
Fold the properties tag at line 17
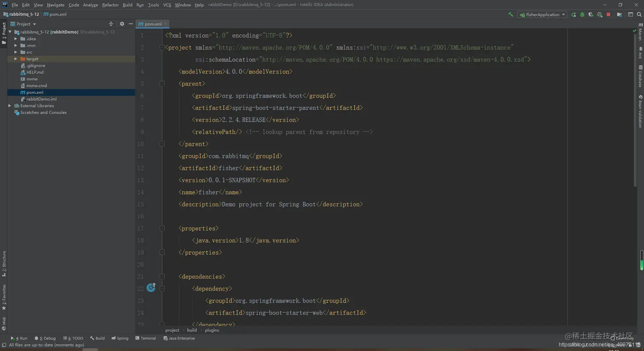tap(162, 228)
